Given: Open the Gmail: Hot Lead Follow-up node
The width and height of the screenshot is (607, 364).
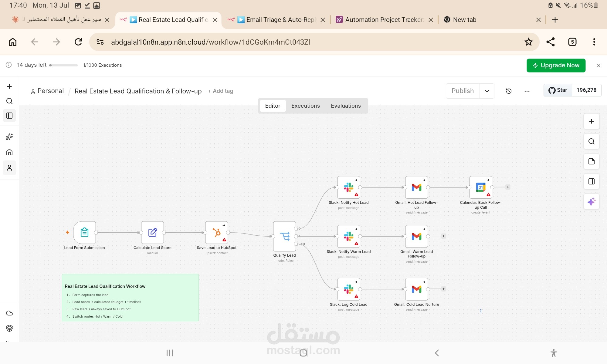Looking at the screenshot, I should click(x=417, y=187).
